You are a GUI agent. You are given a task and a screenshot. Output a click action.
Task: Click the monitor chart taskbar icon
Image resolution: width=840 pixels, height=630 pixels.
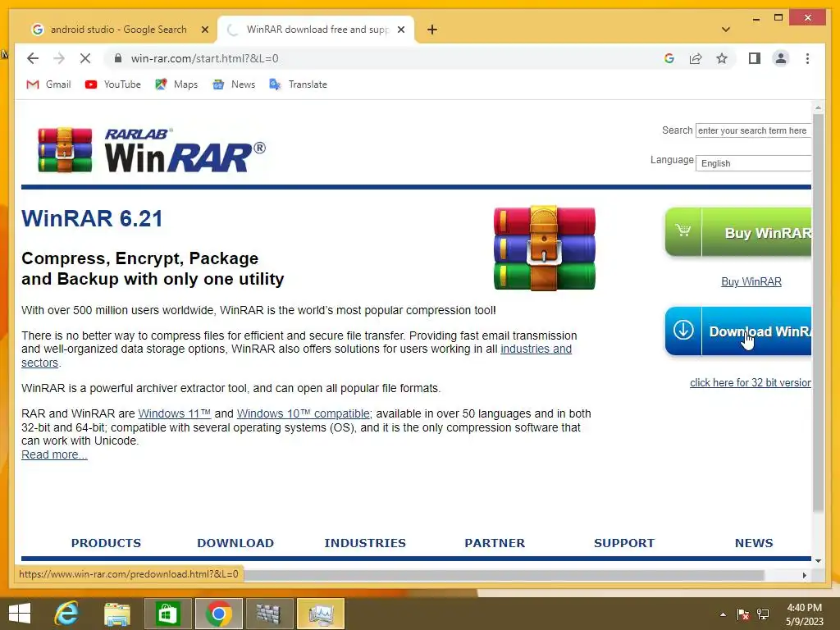click(x=321, y=614)
